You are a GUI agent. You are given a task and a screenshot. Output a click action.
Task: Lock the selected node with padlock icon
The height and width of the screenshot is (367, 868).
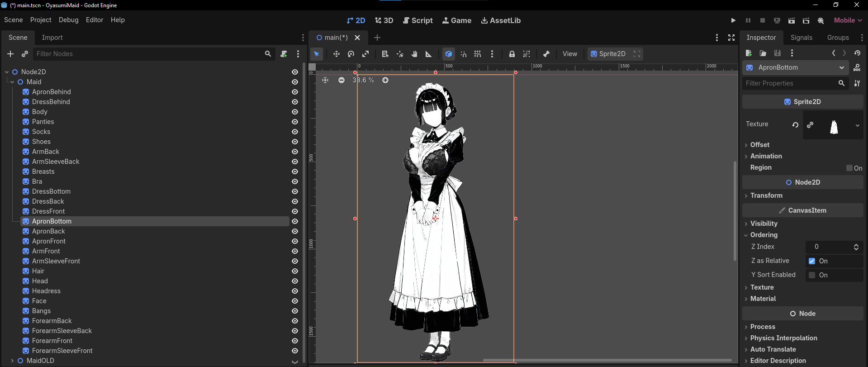[x=512, y=54]
